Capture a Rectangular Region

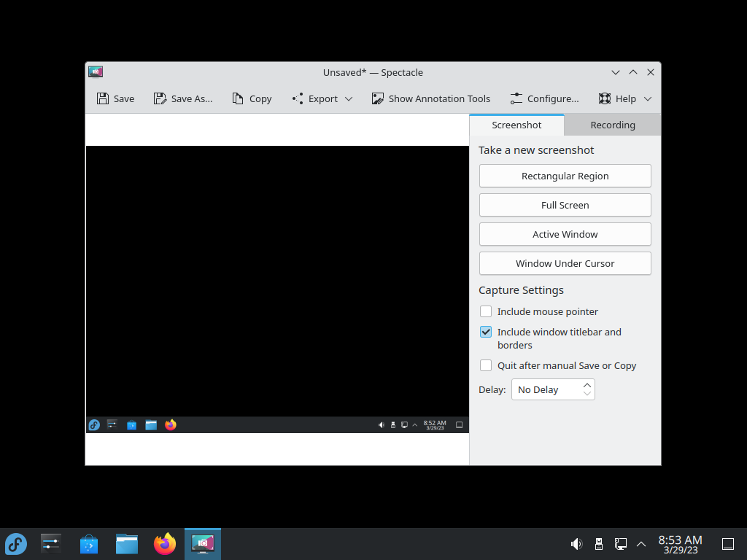pos(565,176)
